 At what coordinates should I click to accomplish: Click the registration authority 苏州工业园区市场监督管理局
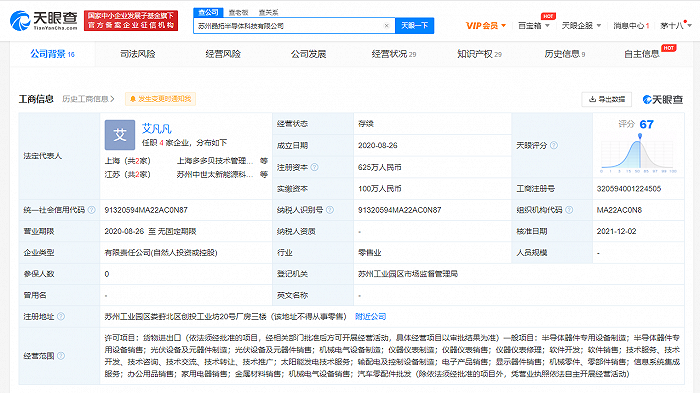[x=408, y=274]
